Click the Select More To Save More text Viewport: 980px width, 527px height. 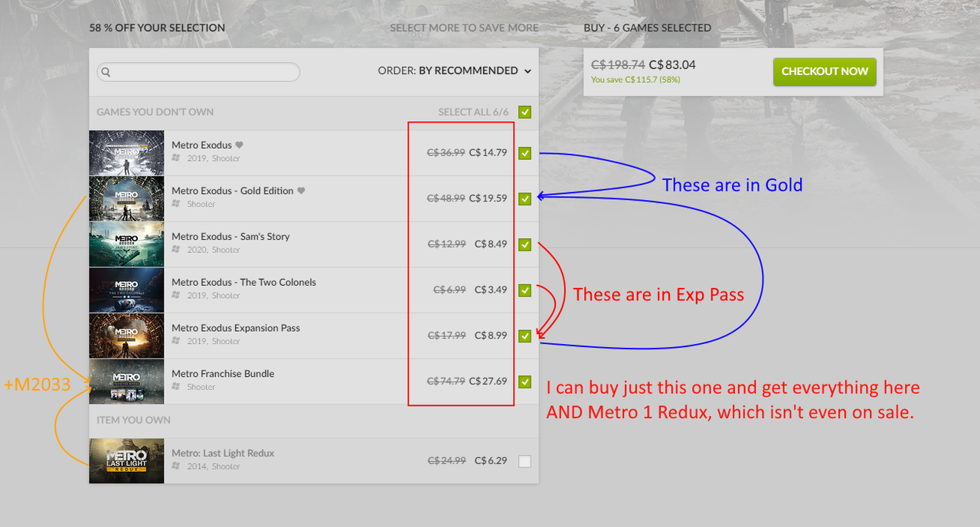464,28
